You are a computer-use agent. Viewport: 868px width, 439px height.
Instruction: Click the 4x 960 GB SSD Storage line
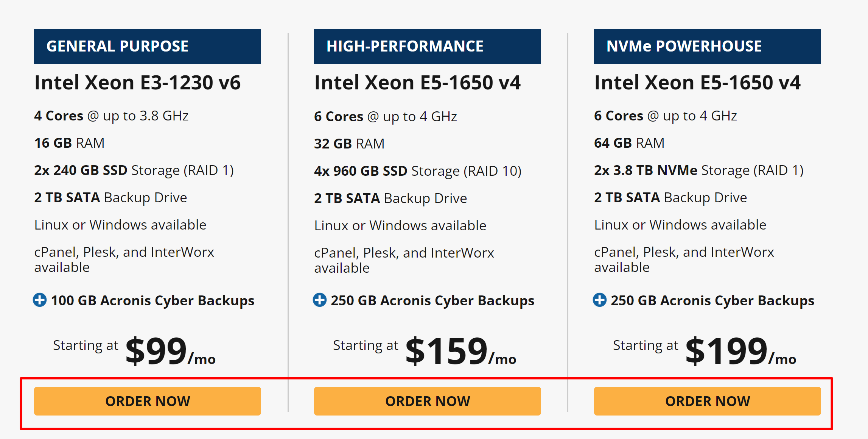(x=418, y=171)
